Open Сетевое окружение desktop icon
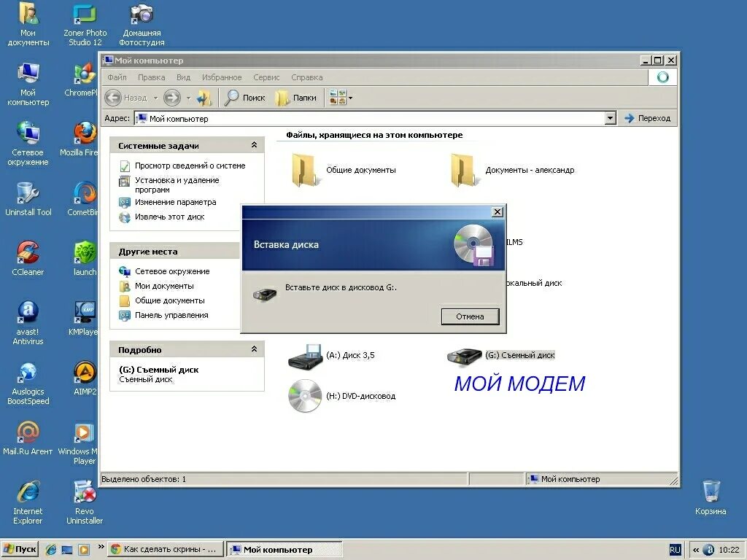Viewport: 747px width, 560px height. pos(28,144)
